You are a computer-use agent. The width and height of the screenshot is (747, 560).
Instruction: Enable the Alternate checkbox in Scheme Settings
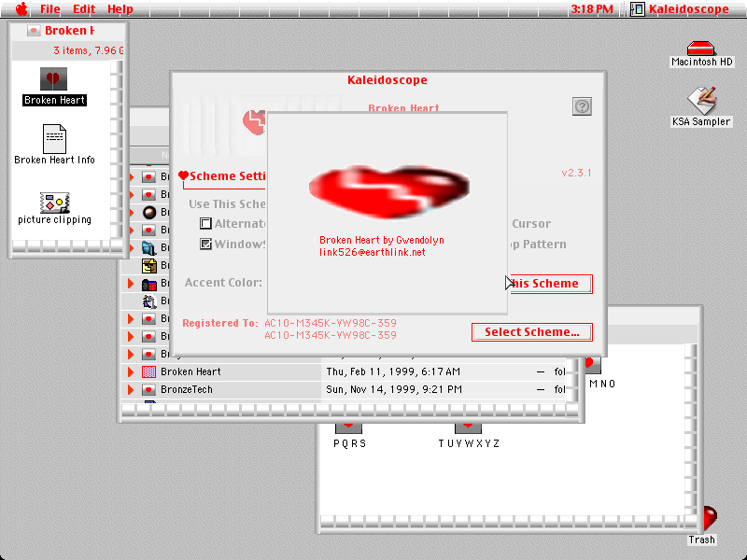coord(205,223)
